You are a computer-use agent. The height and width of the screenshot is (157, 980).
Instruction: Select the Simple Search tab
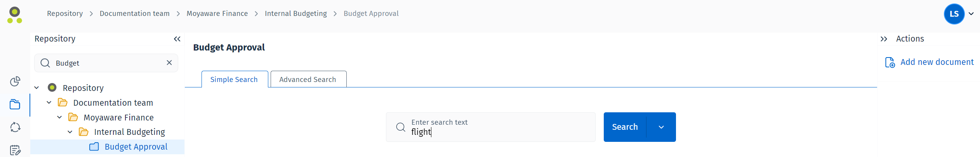point(234,79)
